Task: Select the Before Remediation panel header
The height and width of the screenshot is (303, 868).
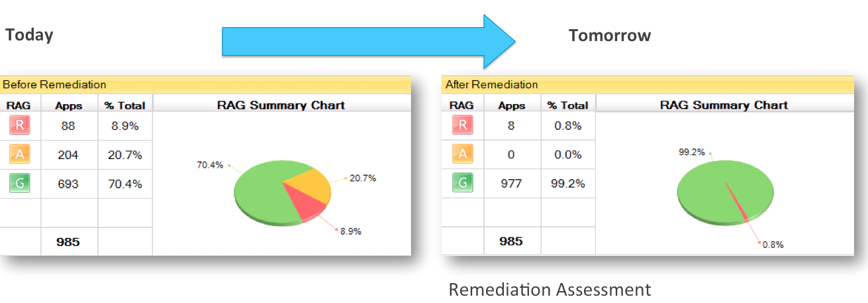Action: tap(205, 85)
